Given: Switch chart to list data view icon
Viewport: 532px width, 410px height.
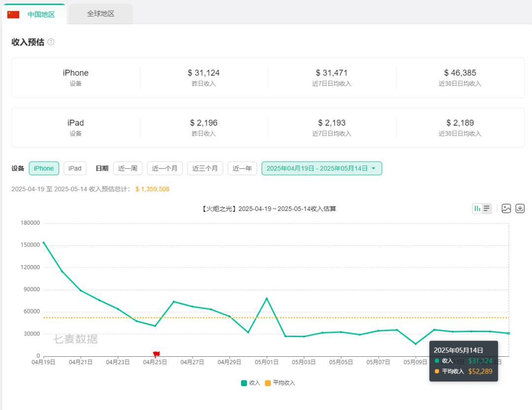Looking at the screenshot, I should point(487,208).
